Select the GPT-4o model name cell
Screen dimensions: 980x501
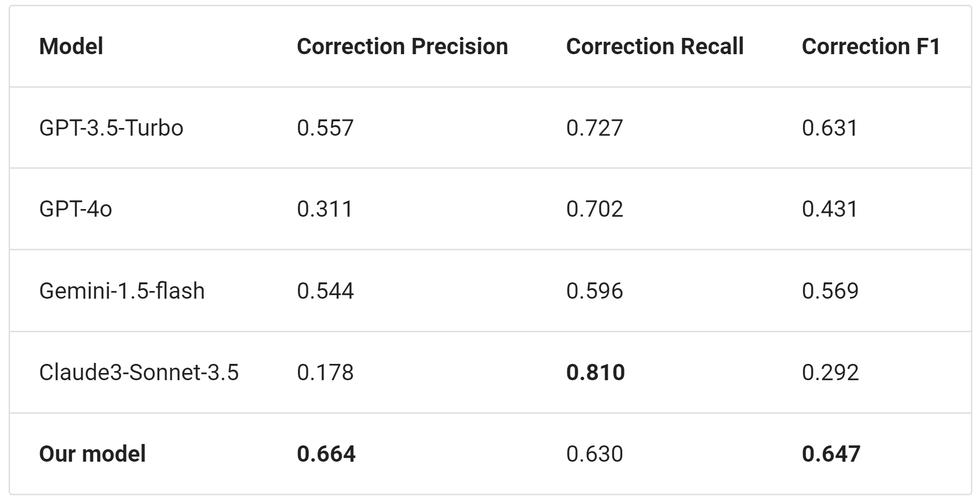76,209
